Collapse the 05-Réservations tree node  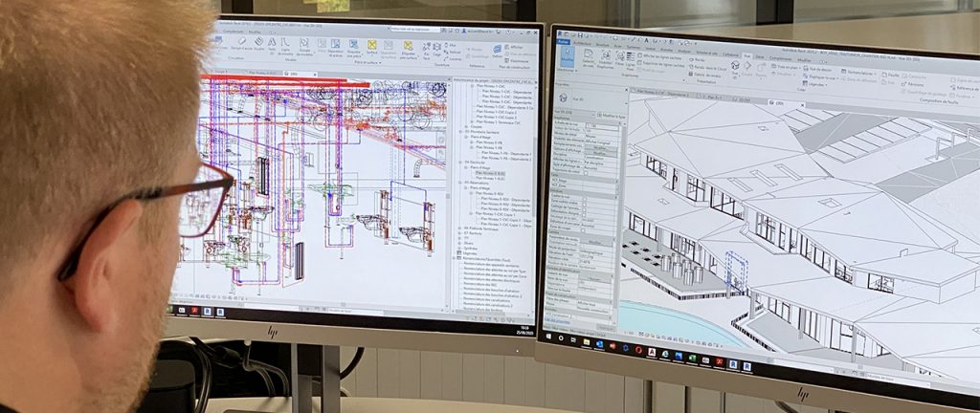[x=460, y=183]
